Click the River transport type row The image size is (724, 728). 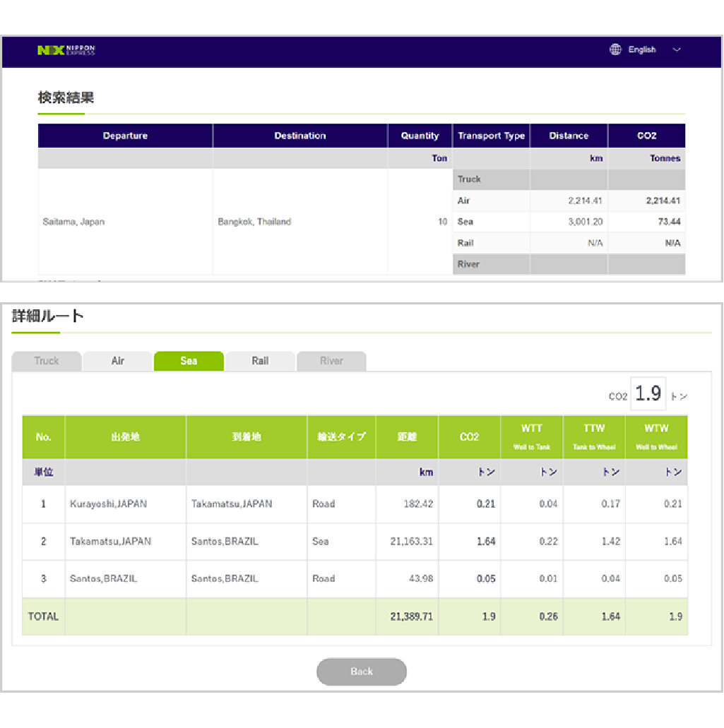tap(569, 264)
